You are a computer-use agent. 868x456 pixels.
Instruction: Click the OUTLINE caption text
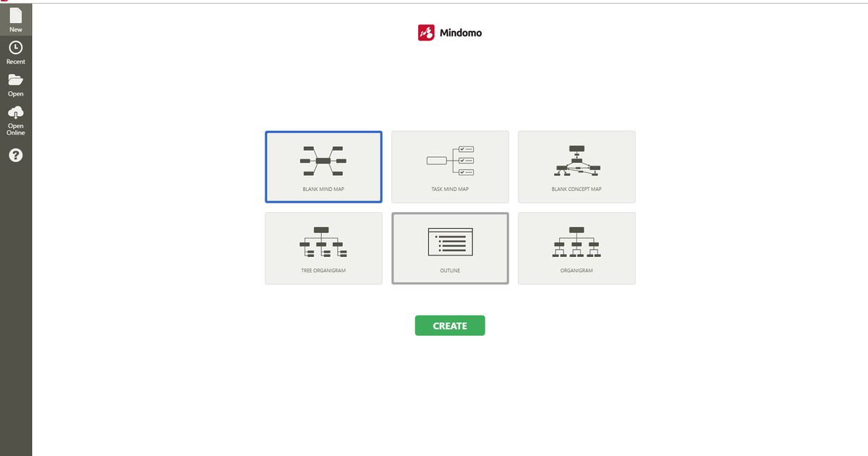pos(450,270)
